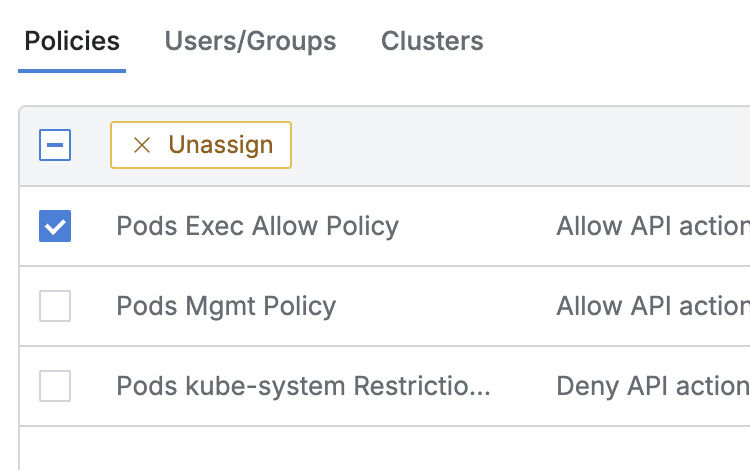The height and width of the screenshot is (470, 750).
Task: Click the blank toolbar area right of Unassign
Action: (x=520, y=145)
